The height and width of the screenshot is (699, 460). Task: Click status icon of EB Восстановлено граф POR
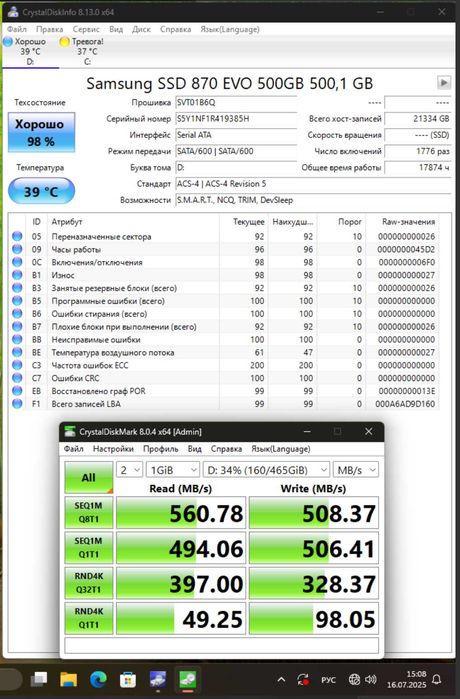[x=17, y=391]
